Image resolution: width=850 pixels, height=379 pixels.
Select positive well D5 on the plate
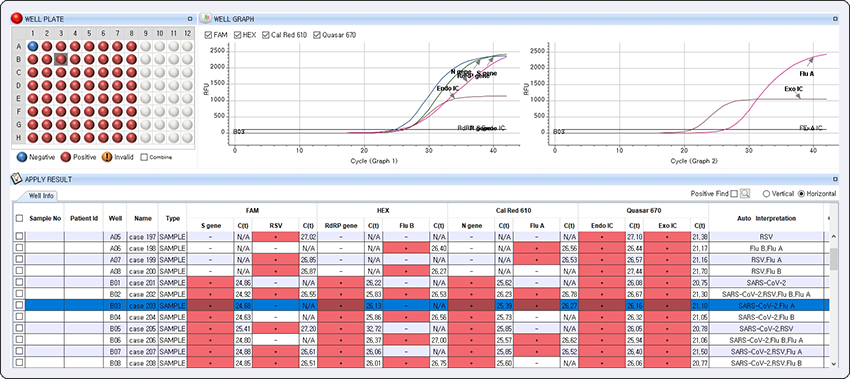89,85
